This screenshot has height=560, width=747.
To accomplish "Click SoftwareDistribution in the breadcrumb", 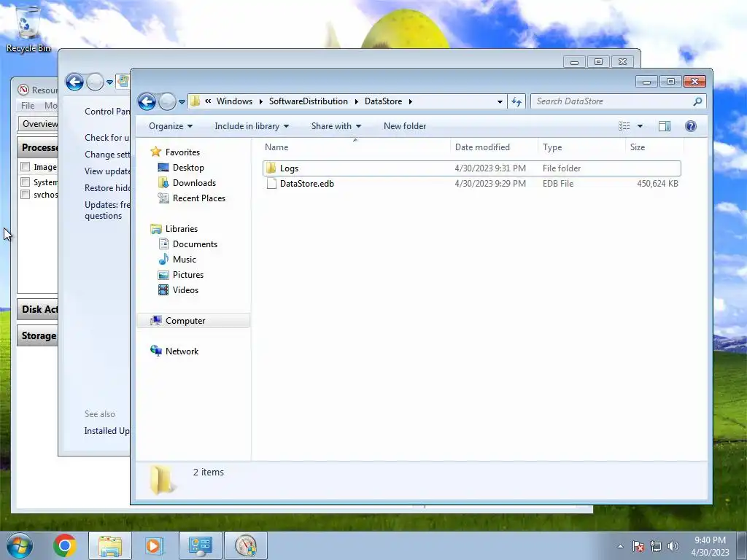I will point(309,101).
